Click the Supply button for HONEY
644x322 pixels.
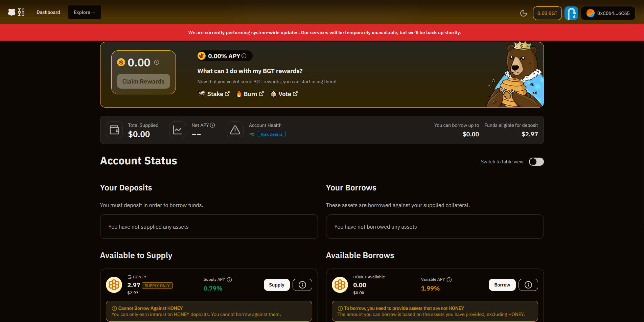276,285
